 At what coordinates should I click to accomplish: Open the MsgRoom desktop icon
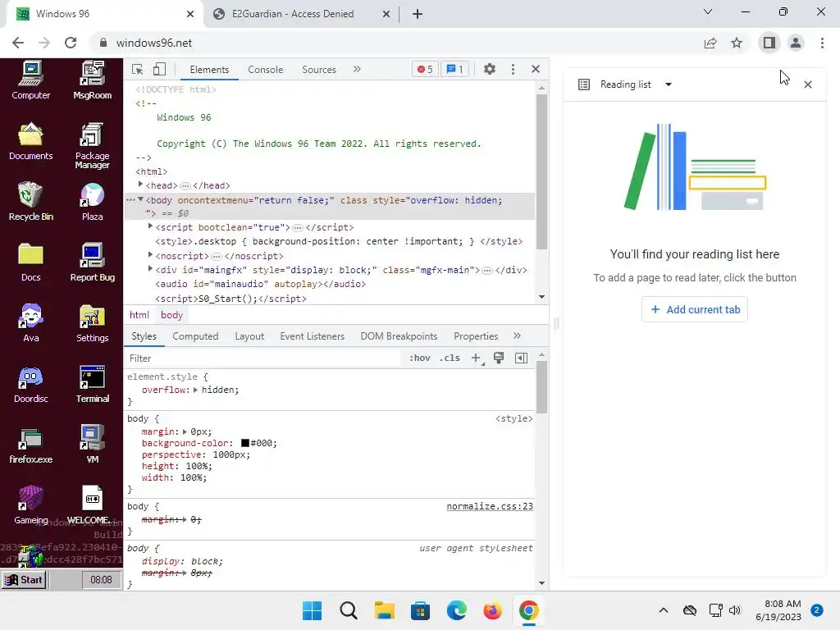click(x=92, y=80)
